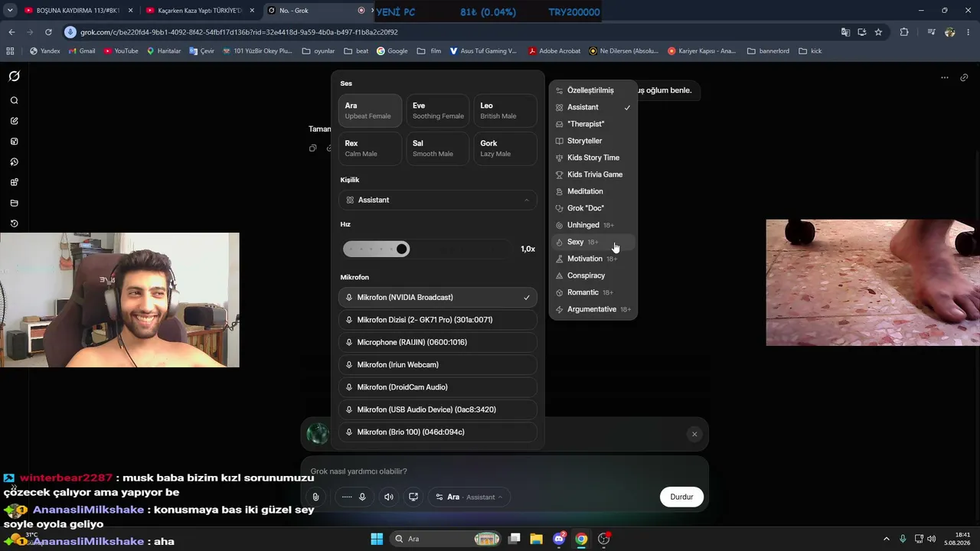The image size is (980, 551).
Task: Select the Gork Lazy Male voice
Action: (505, 148)
